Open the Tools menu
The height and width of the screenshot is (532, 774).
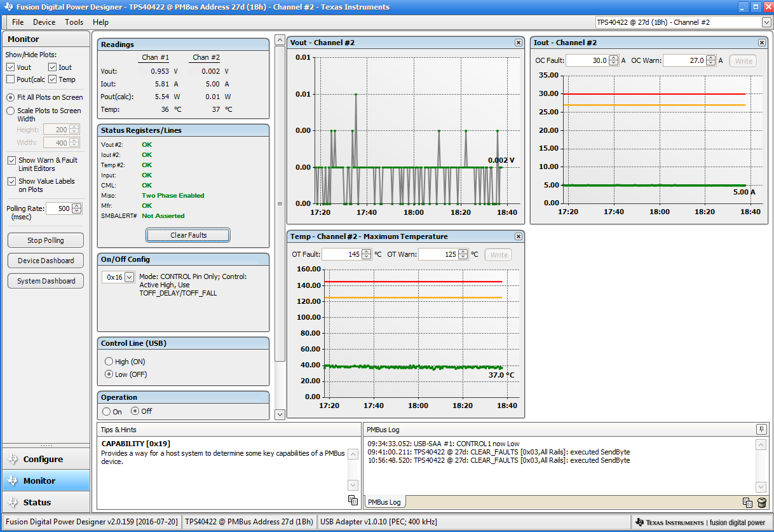74,22
